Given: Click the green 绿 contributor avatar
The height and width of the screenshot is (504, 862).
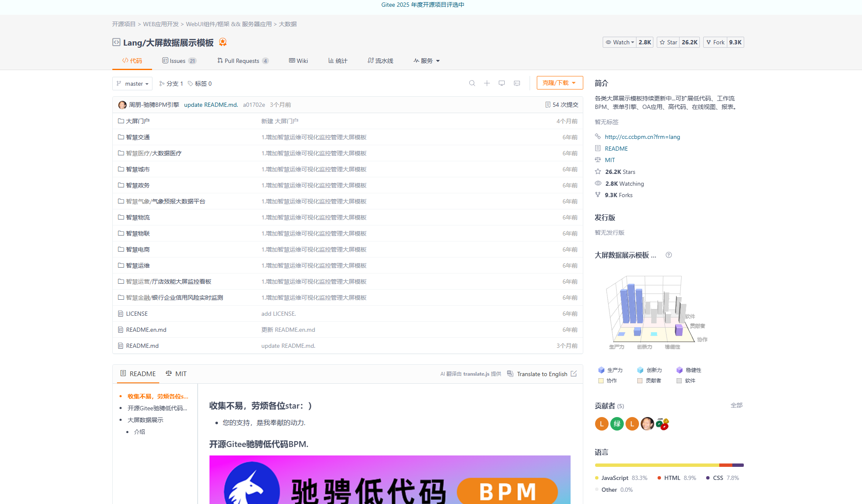Looking at the screenshot, I should pos(617,423).
